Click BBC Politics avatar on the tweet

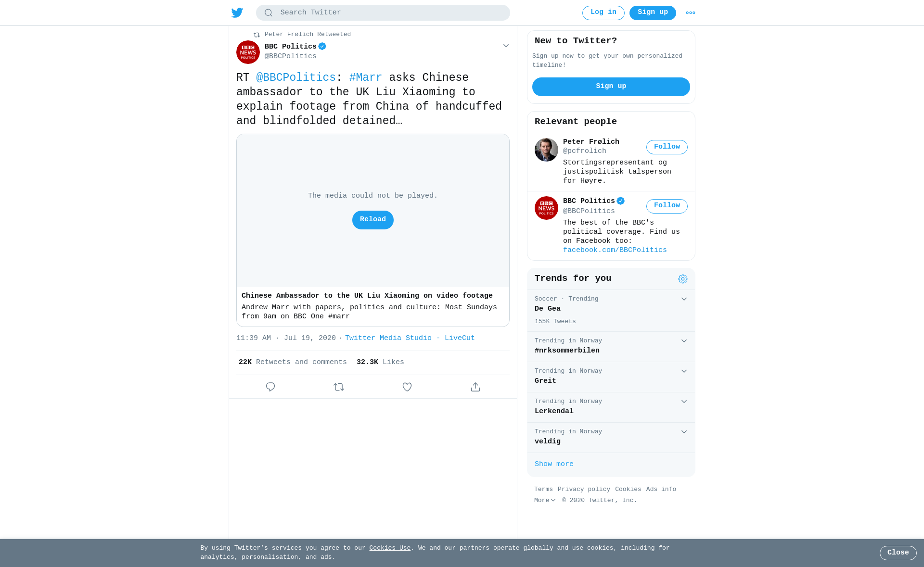(248, 52)
